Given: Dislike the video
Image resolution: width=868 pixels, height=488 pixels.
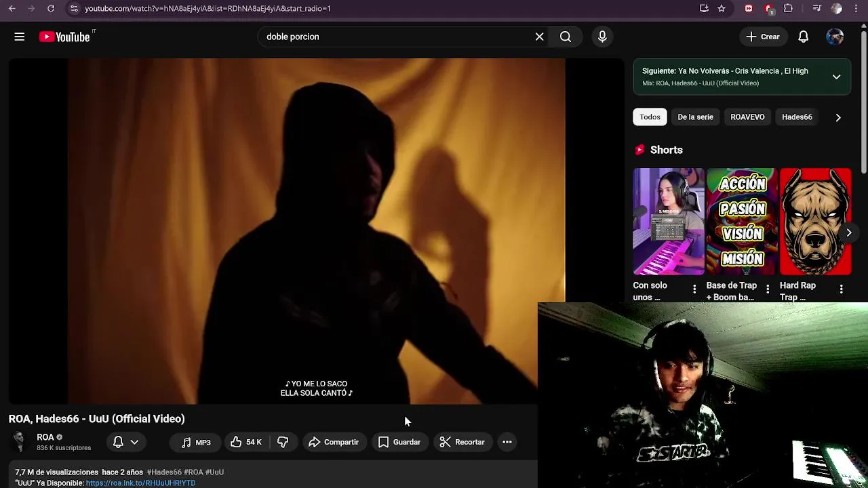Looking at the screenshot, I should (x=283, y=442).
